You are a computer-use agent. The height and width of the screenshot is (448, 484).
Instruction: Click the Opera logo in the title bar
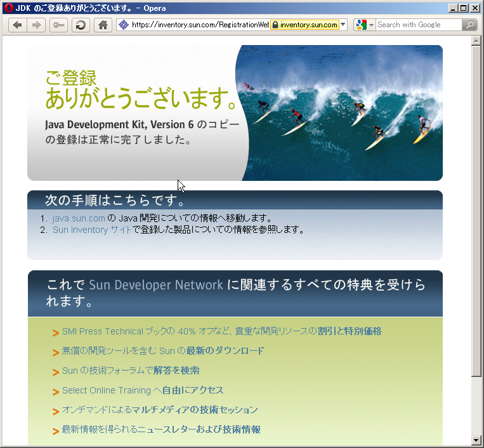(9, 8)
